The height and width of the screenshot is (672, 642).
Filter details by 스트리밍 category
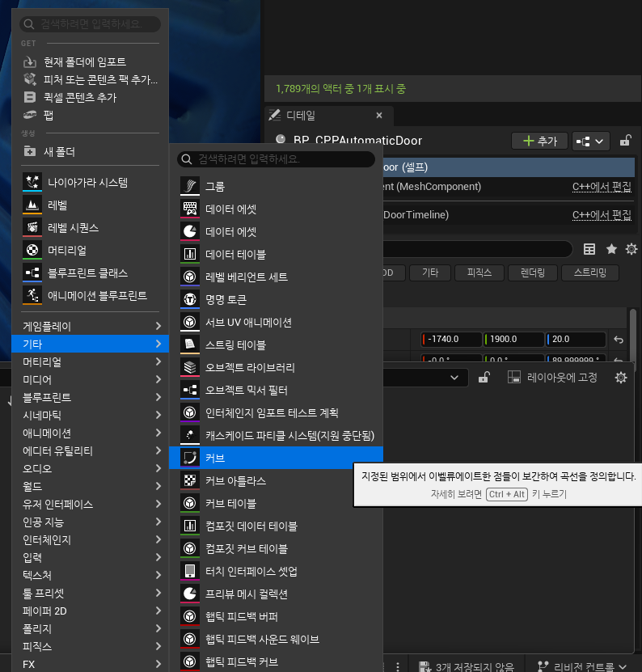coord(590,273)
